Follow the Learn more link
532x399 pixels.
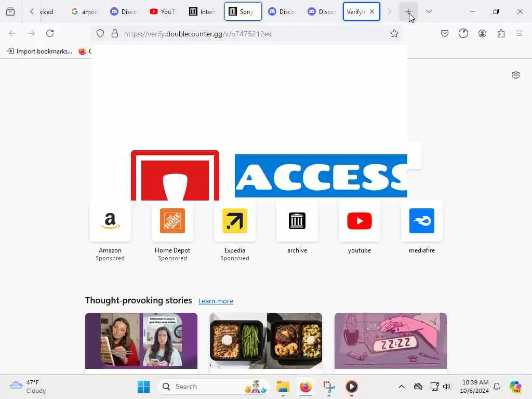pos(216,301)
